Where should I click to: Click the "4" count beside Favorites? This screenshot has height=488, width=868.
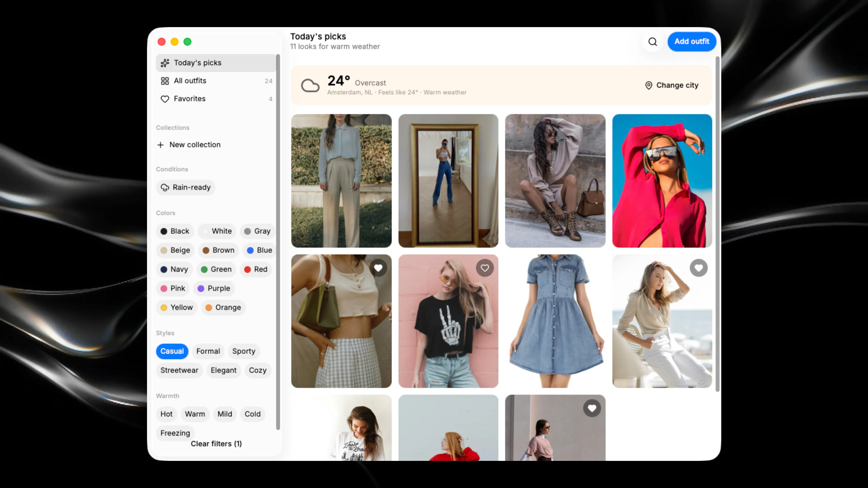[271, 99]
